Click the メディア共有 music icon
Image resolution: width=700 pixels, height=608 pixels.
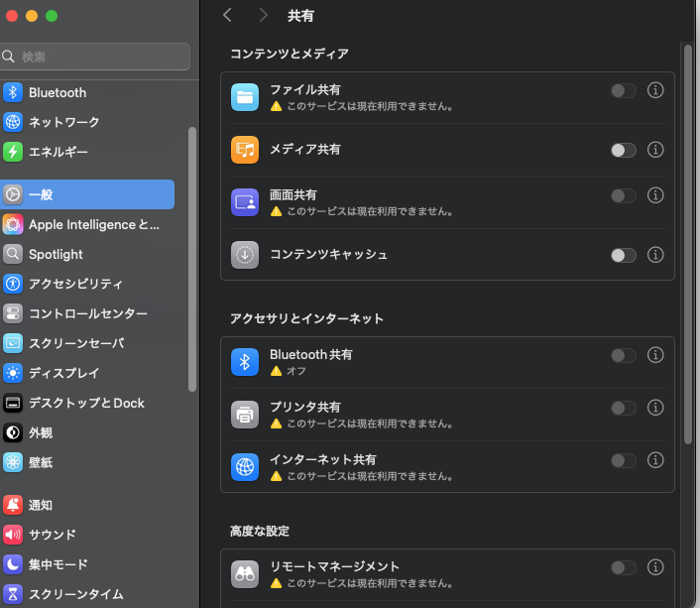coord(245,150)
